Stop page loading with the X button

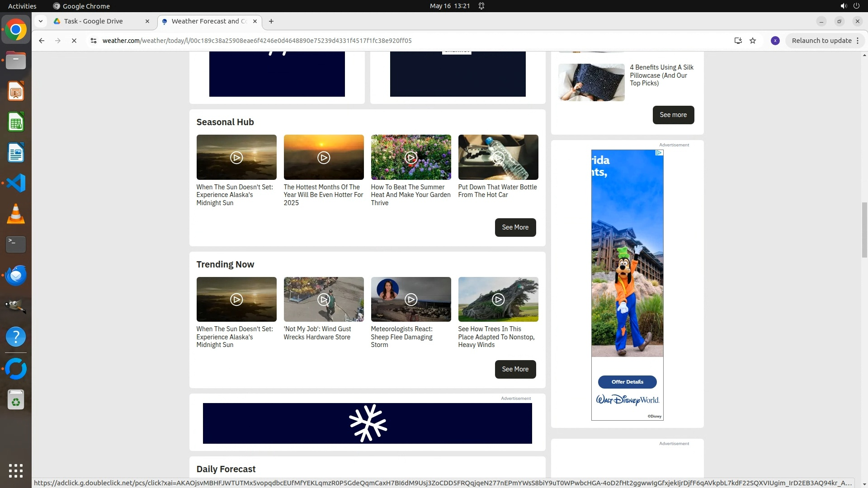click(x=74, y=41)
